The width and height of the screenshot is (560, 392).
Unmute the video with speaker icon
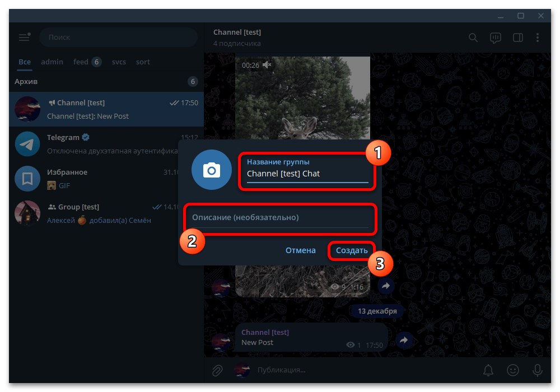(267, 64)
